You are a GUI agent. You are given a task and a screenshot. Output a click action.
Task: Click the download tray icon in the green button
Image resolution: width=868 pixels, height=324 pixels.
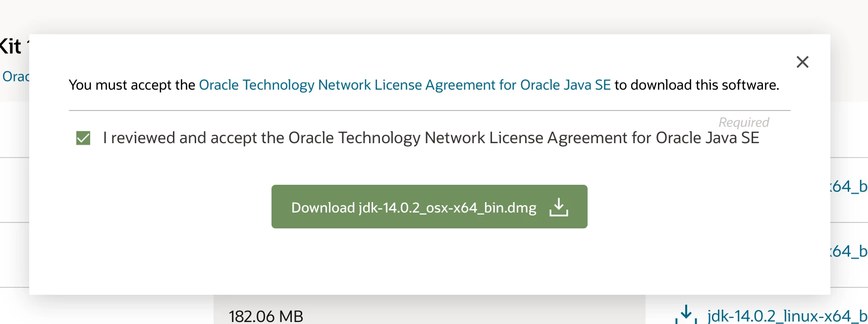pyautogui.click(x=558, y=207)
